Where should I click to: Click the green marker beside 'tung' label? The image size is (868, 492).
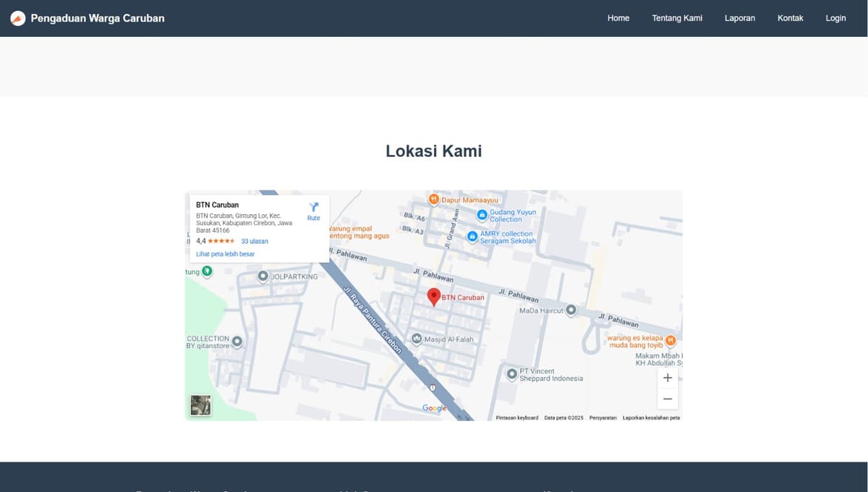207,271
